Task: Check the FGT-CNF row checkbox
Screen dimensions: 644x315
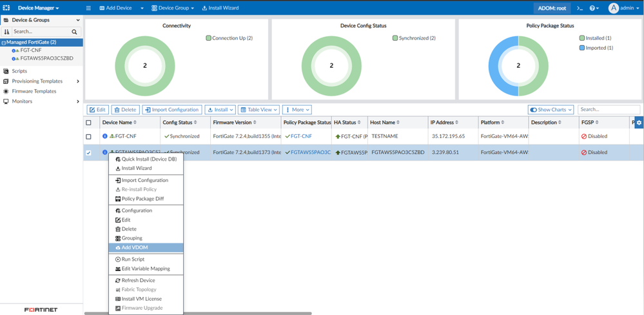Action: pos(89,137)
